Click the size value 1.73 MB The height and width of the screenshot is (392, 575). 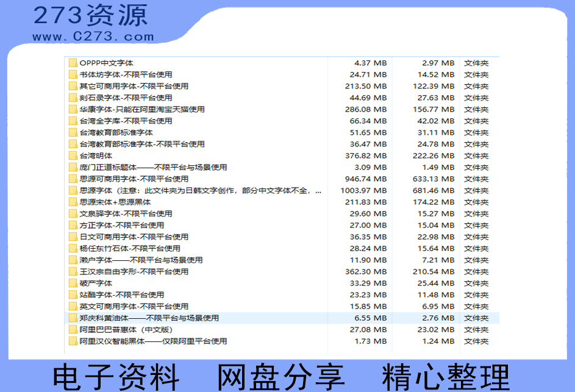tap(370, 341)
